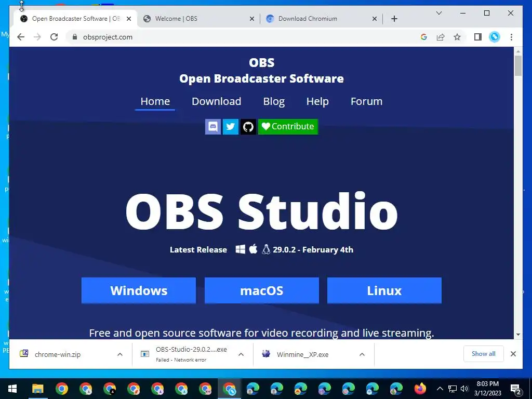
Task: Go to the Home nav item
Action: tap(155, 101)
